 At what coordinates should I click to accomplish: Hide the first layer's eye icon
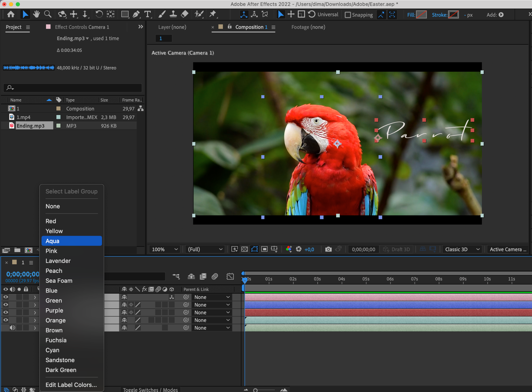tap(5, 297)
